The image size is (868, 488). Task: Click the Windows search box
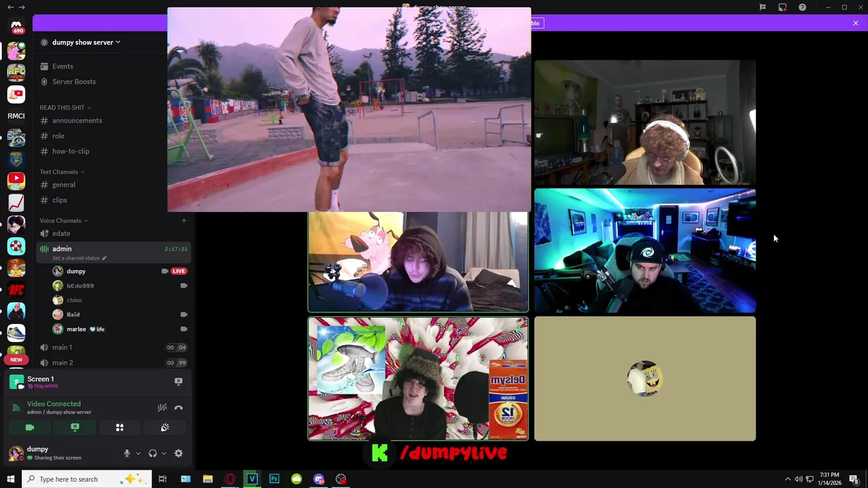tap(87, 479)
